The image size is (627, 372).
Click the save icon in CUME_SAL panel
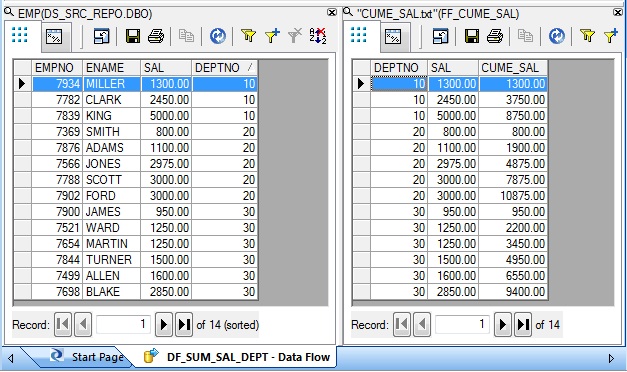click(472, 36)
